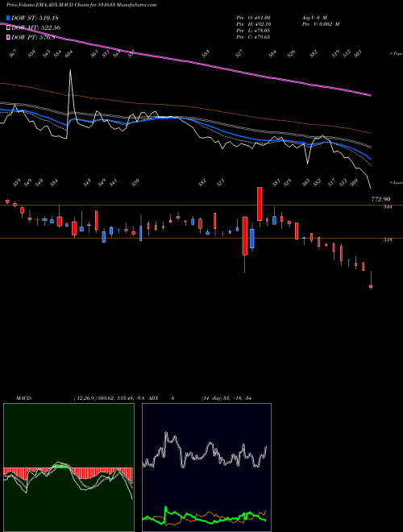Click the white DOW MT legend swatch
This screenshot has height=532, width=403.
coord(9,27)
